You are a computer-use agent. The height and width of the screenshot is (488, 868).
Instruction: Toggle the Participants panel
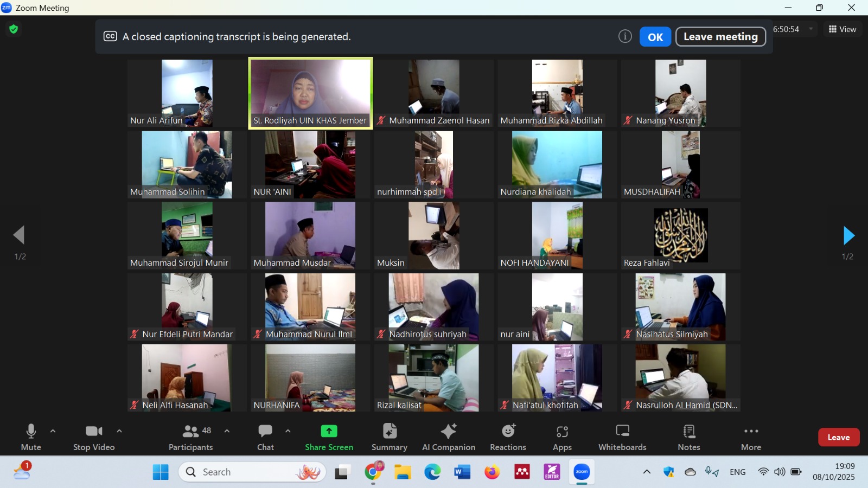(191, 437)
